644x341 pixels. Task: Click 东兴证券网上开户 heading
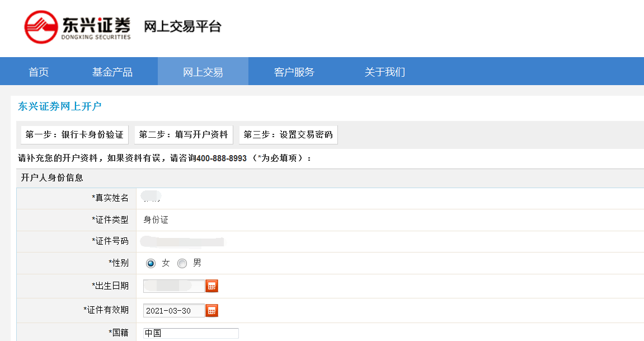pyautogui.click(x=59, y=106)
